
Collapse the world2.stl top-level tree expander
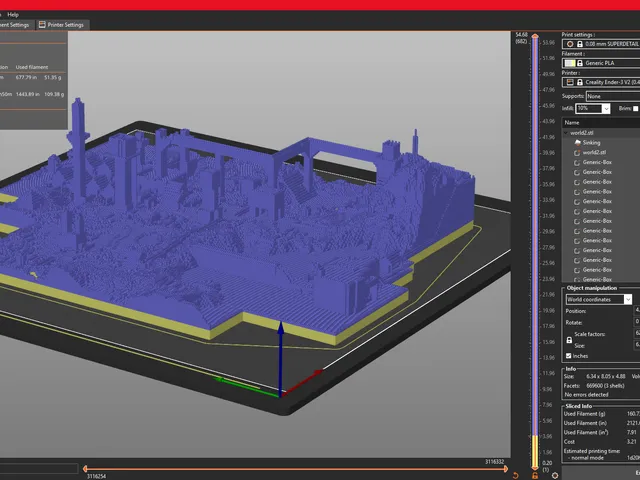coord(566,133)
